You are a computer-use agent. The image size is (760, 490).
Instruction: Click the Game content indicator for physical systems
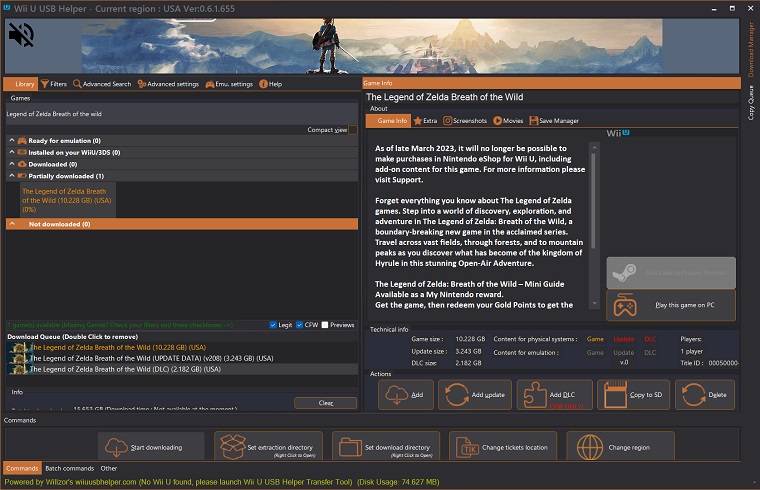[x=595, y=339]
